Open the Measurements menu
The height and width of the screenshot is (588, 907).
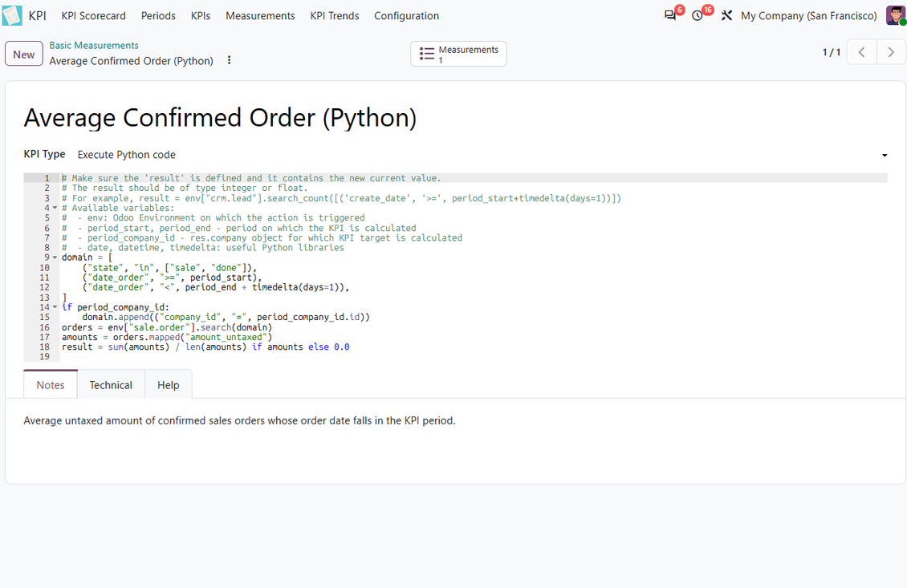pos(260,15)
